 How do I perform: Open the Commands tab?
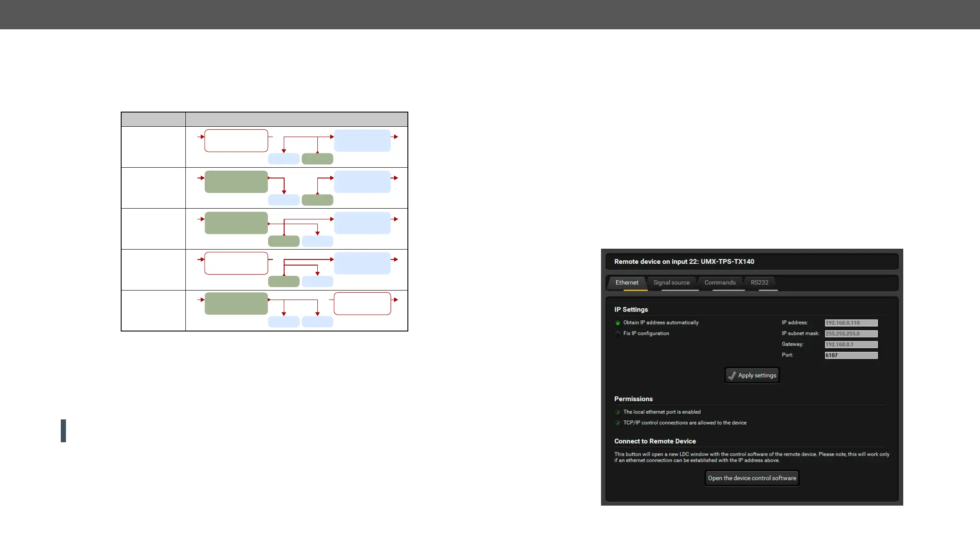tap(720, 283)
